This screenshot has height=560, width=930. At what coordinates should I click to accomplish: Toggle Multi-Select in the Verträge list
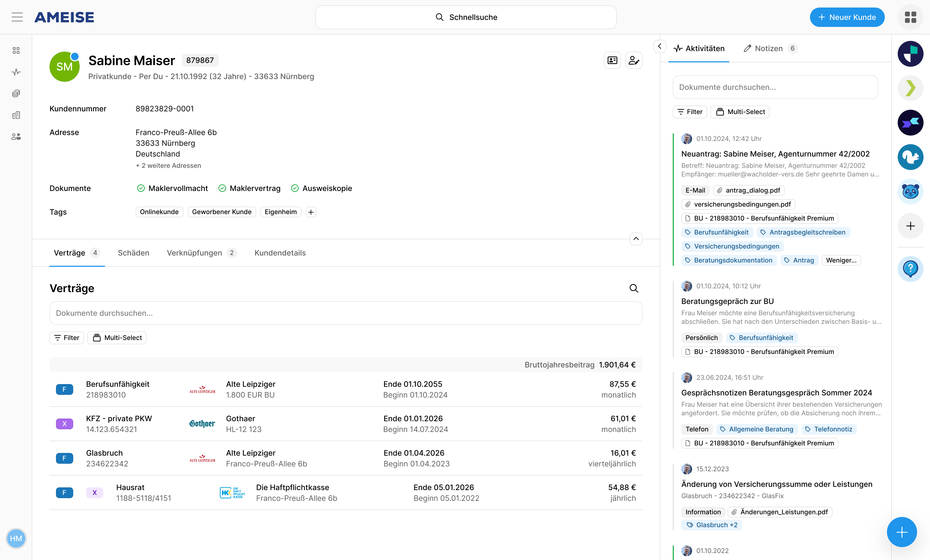click(x=117, y=338)
